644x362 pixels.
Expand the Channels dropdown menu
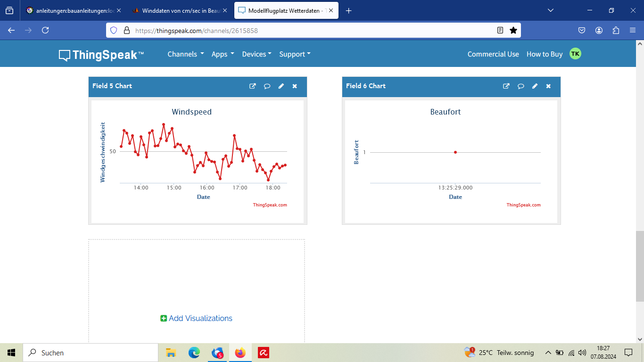185,54
